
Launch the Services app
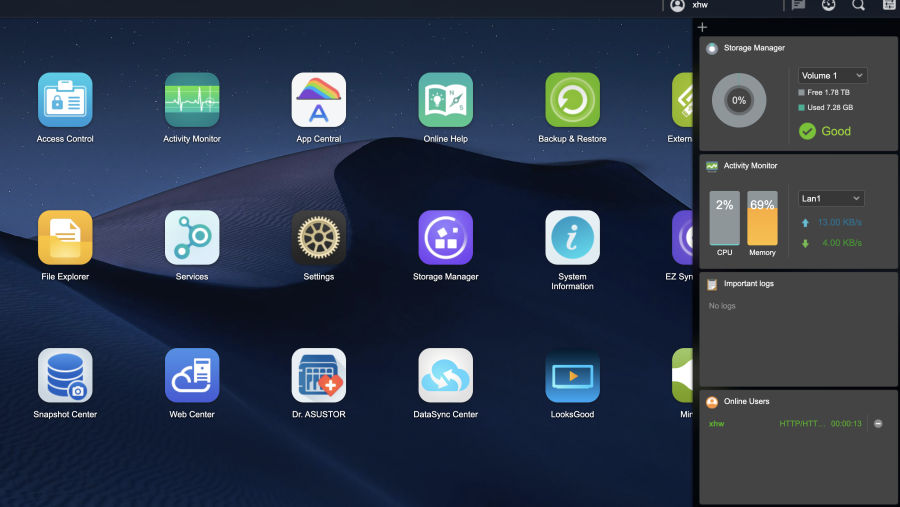(x=192, y=238)
